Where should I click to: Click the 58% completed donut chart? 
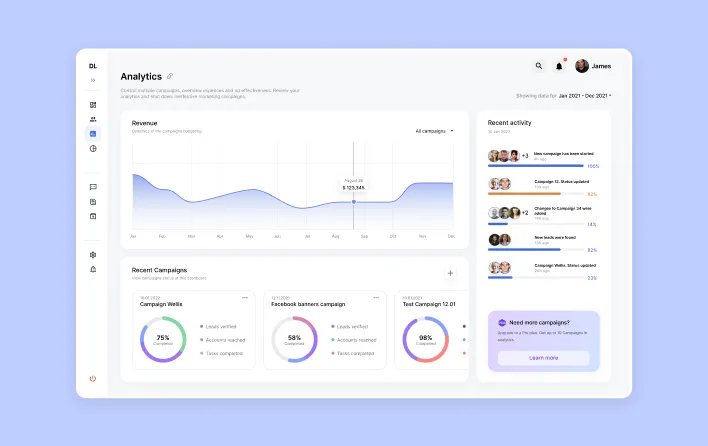(294, 339)
